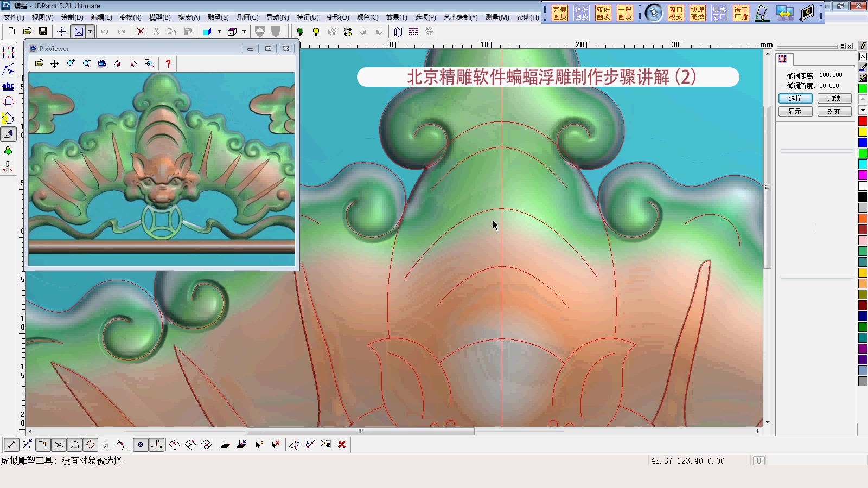Select the pan tool in the PixViewer window
Image resolution: width=868 pixels, height=488 pixels.
pos(54,64)
